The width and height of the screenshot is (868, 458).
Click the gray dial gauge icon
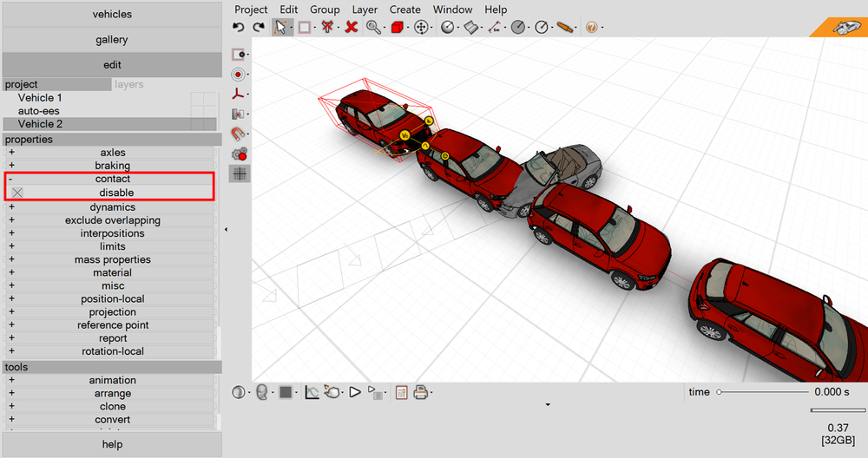[517, 27]
